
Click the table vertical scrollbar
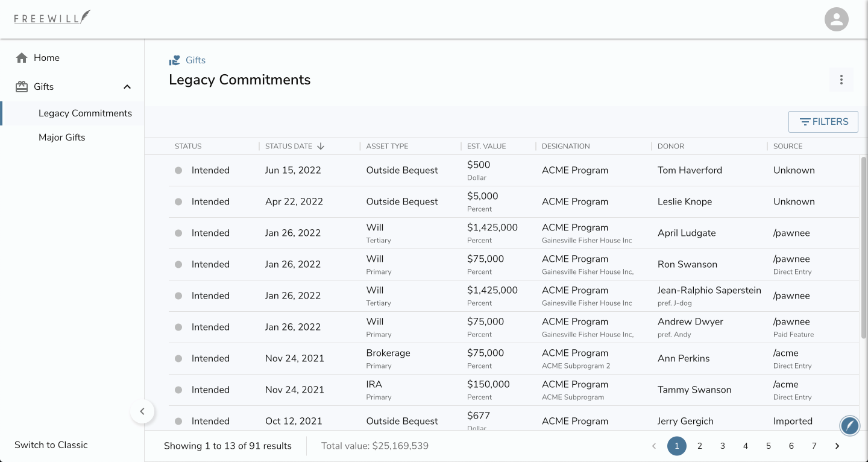click(x=863, y=247)
